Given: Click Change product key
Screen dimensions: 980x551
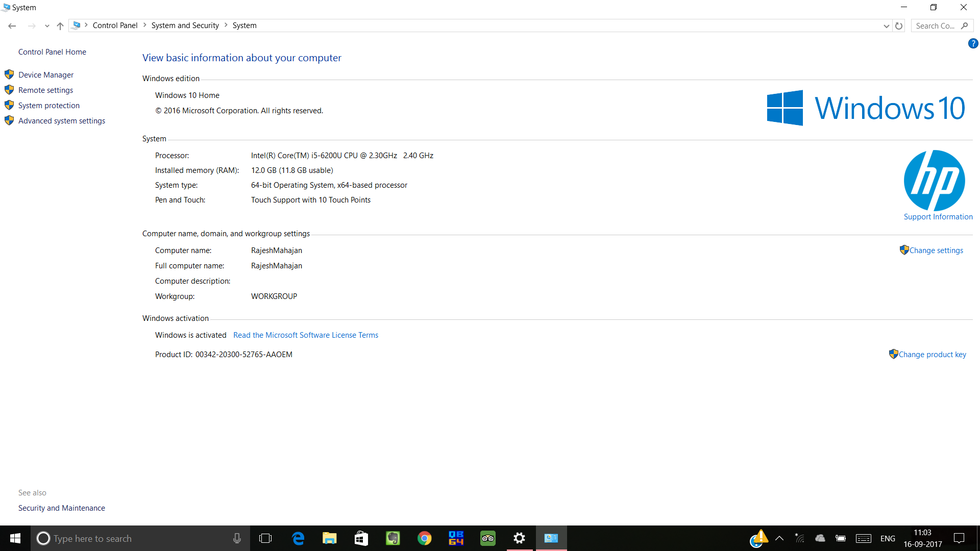Looking at the screenshot, I should pyautogui.click(x=932, y=355).
